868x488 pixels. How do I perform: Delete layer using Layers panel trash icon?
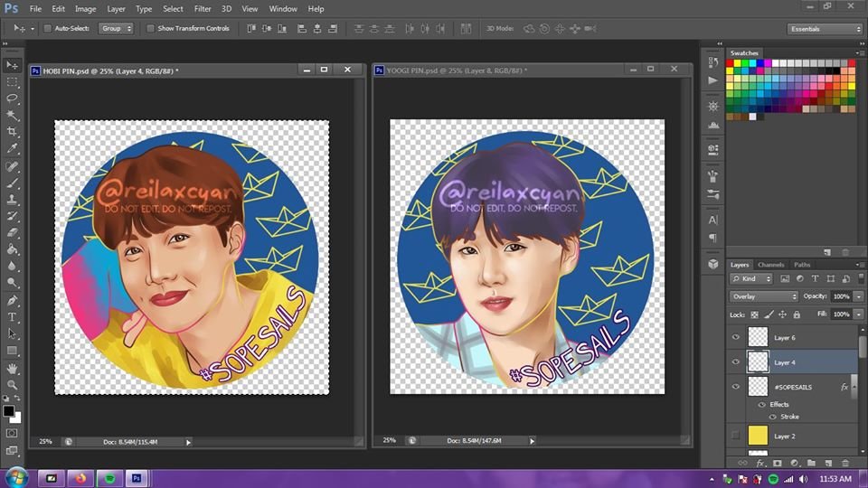click(x=845, y=463)
